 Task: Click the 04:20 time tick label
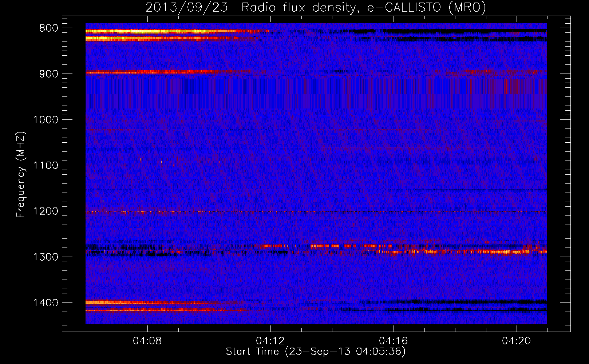(517, 341)
